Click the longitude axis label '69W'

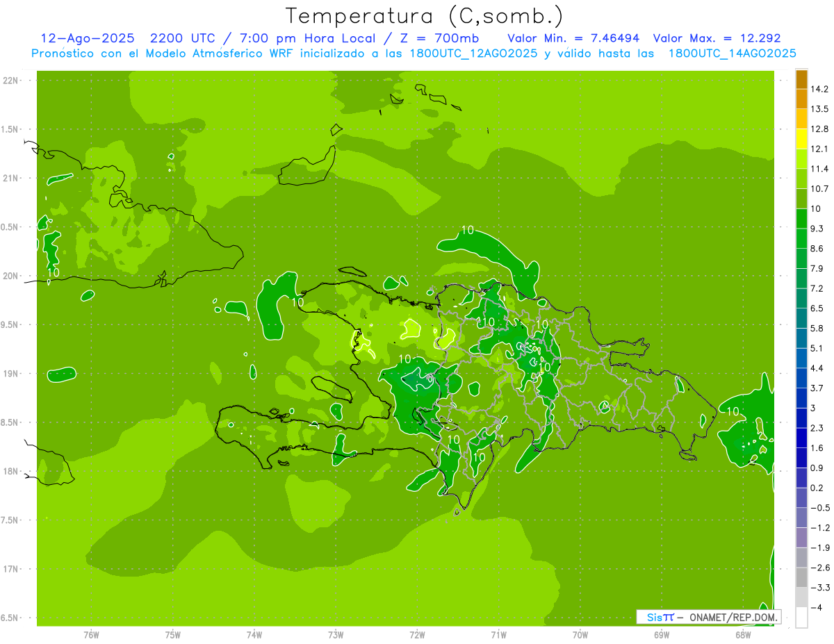662,635
